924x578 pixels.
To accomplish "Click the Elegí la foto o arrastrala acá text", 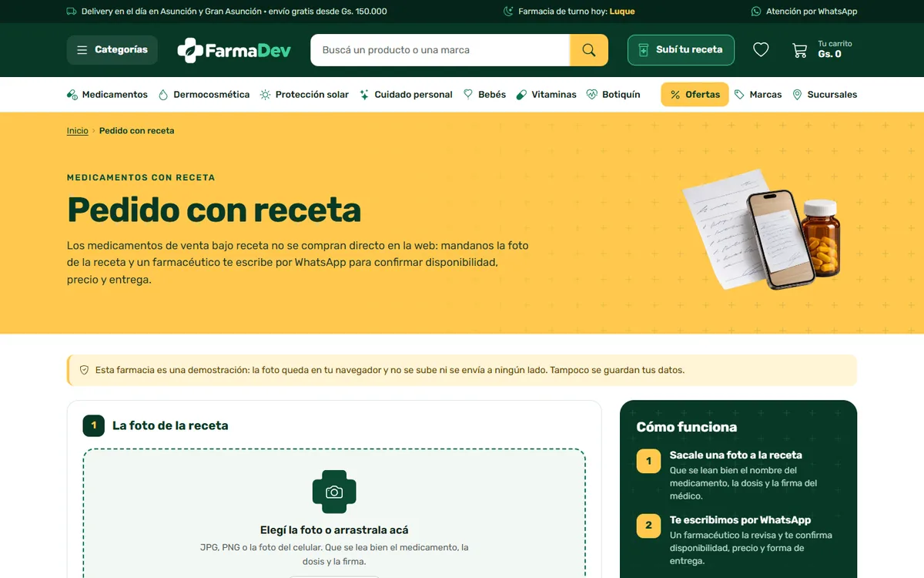I will [x=334, y=530].
